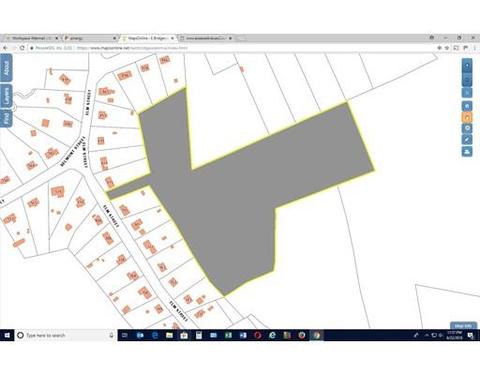Screen dimensions: 480x375
Task: Close the MapsOnline browser tab
Action: (172, 38)
